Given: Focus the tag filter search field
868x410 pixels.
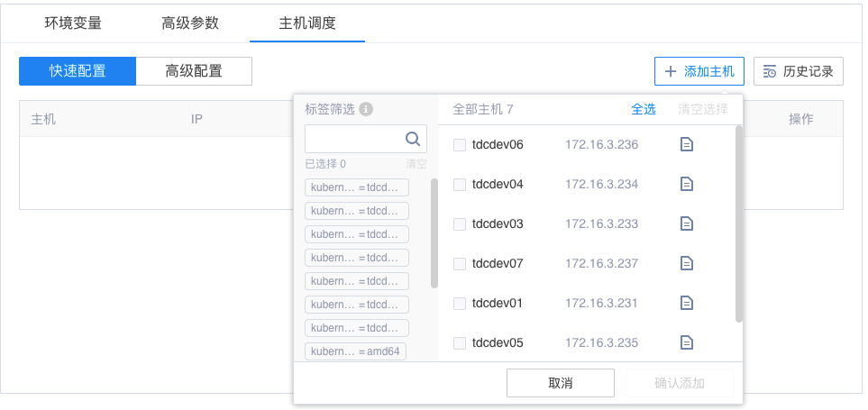Looking at the screenshot, I should (366, 139).
